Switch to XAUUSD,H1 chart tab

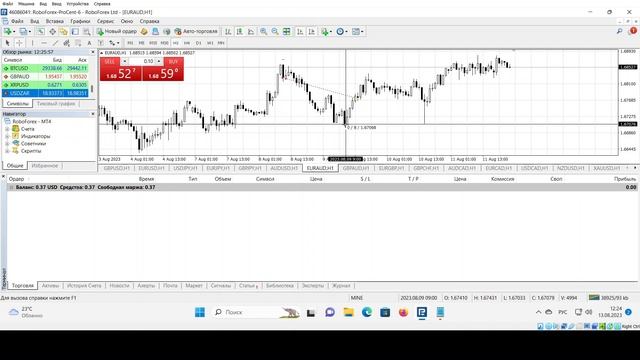(x=607, y=168)
